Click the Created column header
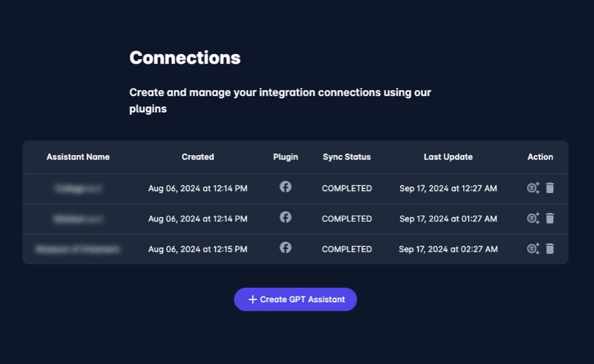 click(198, 157)
